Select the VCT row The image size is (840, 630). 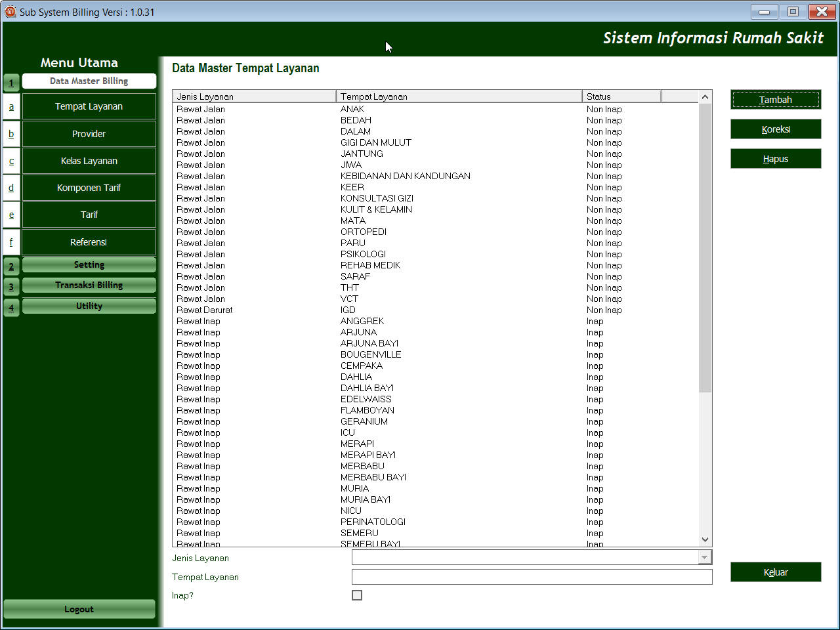(x=436, y=299)
